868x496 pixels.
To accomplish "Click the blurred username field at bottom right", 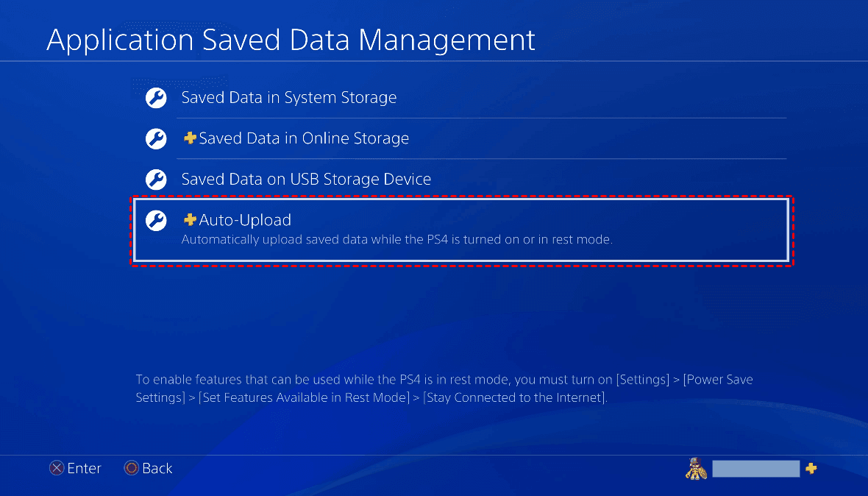I will (755, 469).
